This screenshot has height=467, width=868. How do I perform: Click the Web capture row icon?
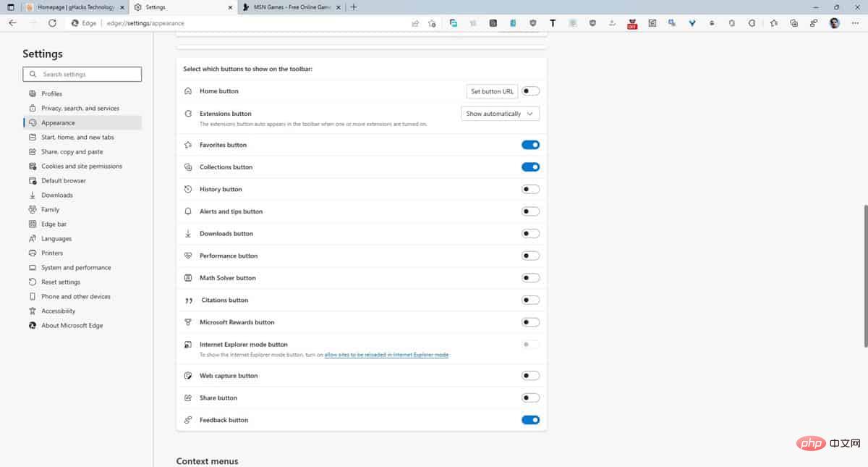click(188, 376)
